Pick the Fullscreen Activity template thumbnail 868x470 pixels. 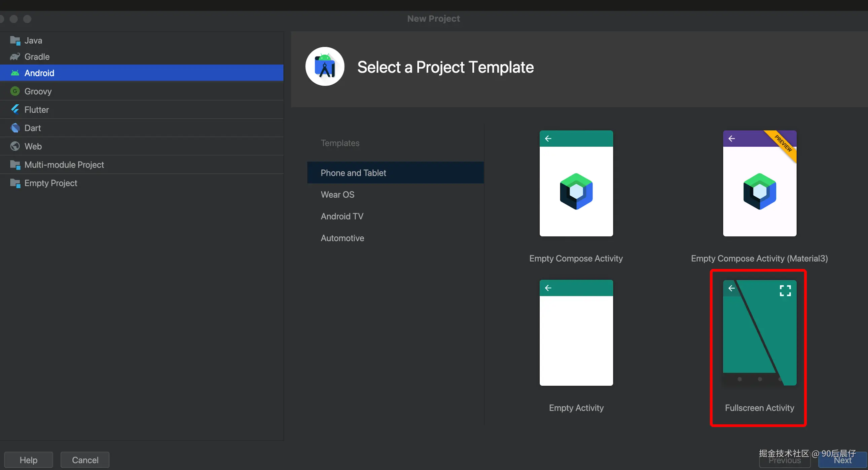click(x=759, y=332)
